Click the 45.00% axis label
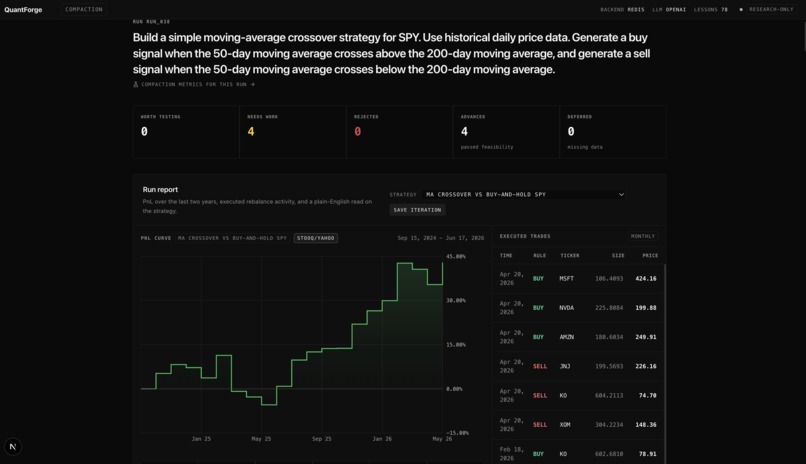 pos(456,256)
